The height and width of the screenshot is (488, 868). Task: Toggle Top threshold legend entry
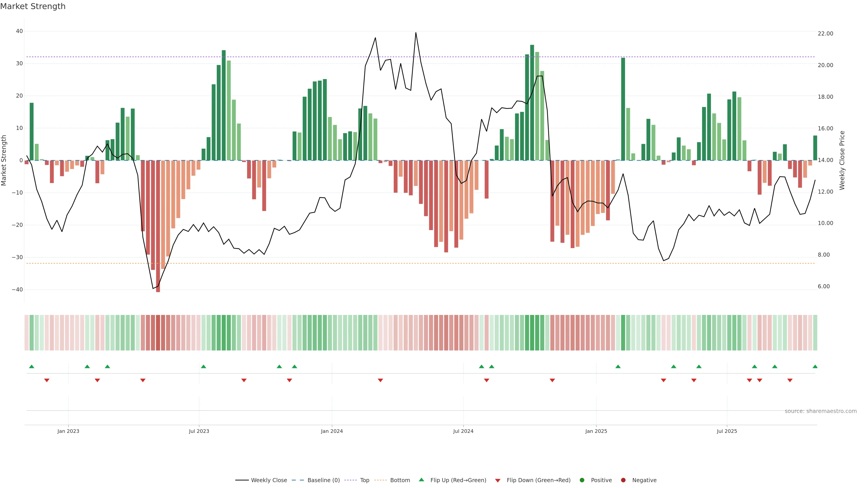pos(364,480)
